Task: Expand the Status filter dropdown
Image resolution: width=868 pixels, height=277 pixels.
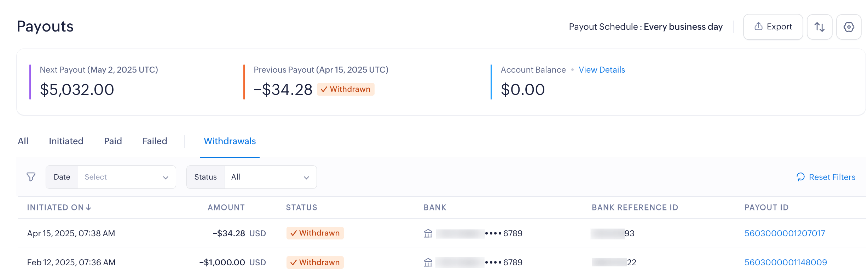Action: click(x=270, y=177)
